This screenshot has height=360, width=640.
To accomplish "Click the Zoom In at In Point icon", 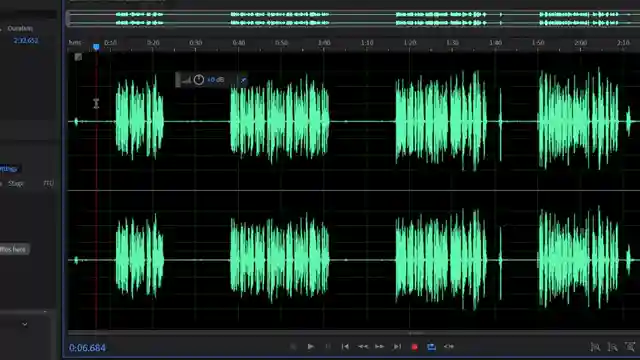I will (x=596, y=347).
